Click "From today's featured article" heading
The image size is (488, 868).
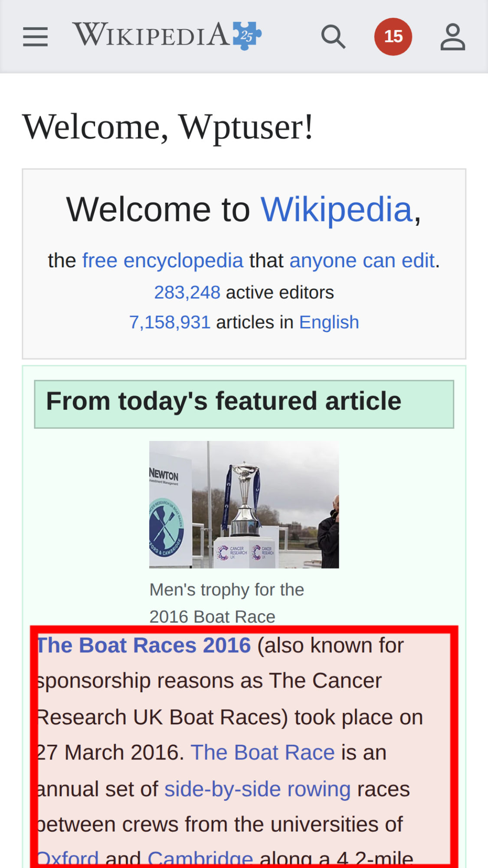tap(223, 401)
